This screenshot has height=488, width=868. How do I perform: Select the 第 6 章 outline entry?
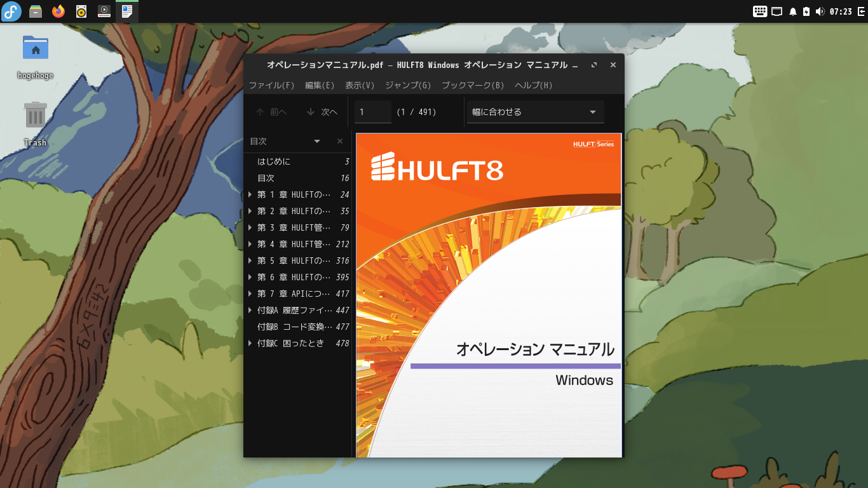pos(298,277)
